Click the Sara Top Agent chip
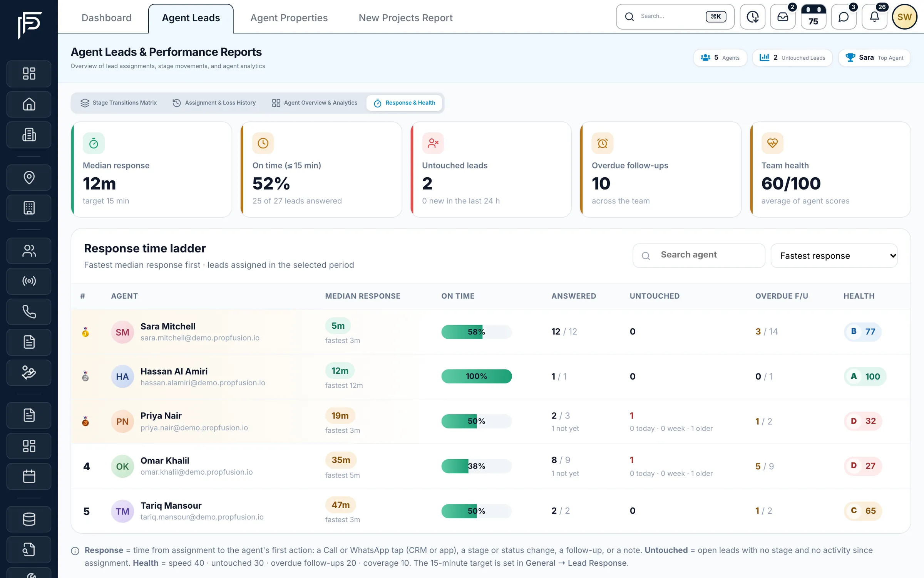924x578 pixels. [874, 57]
